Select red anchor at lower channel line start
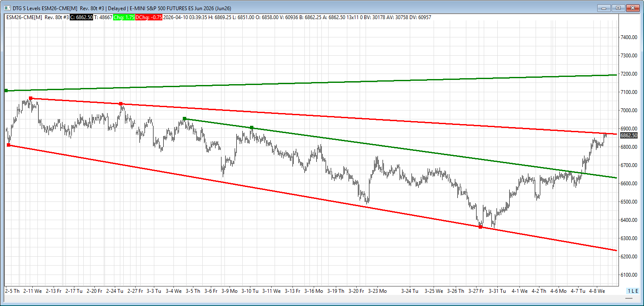Screen dimensions: 644x306 pos(9,145)
